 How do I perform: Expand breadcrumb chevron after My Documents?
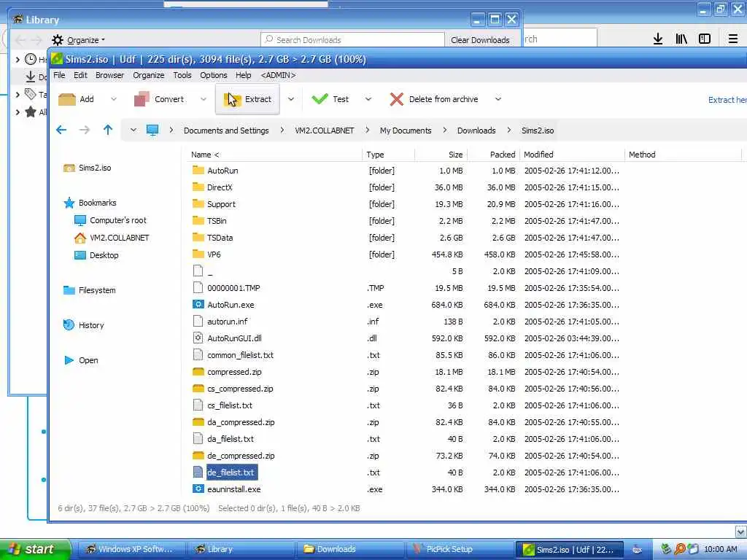(x=444, y=130)
